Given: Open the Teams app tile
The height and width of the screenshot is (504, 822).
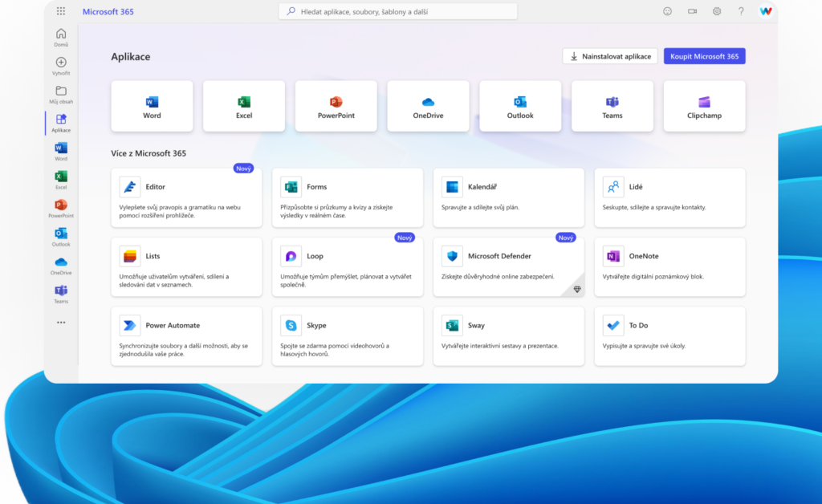Looking at the screenshot, I should click(x=612, y=106).
